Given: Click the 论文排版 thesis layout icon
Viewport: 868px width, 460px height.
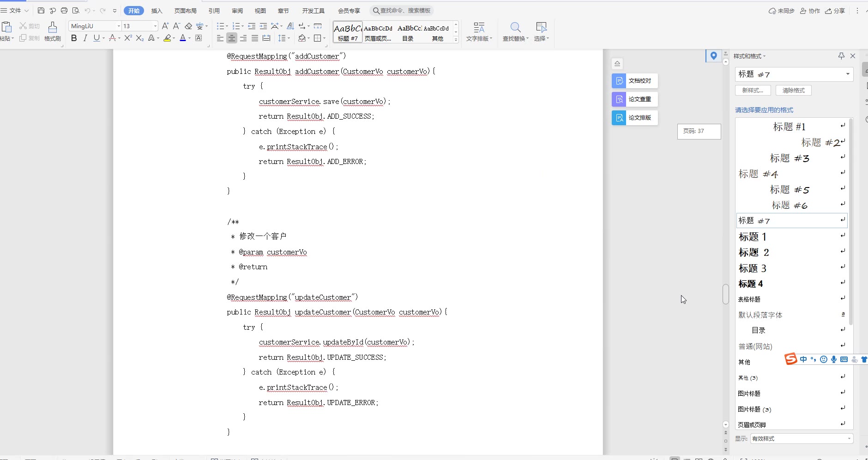Looking at the screenshot, I should click(x=619, y=118).
